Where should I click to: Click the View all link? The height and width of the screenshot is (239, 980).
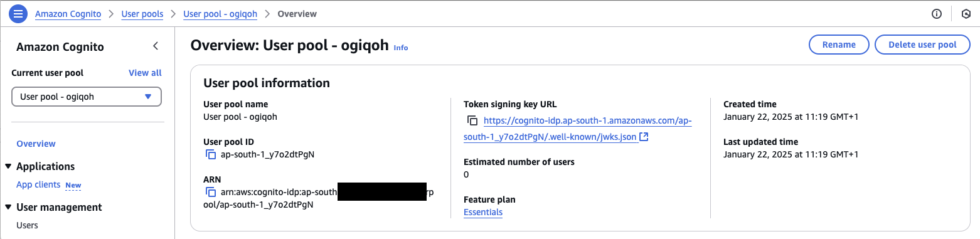[145, 73]
